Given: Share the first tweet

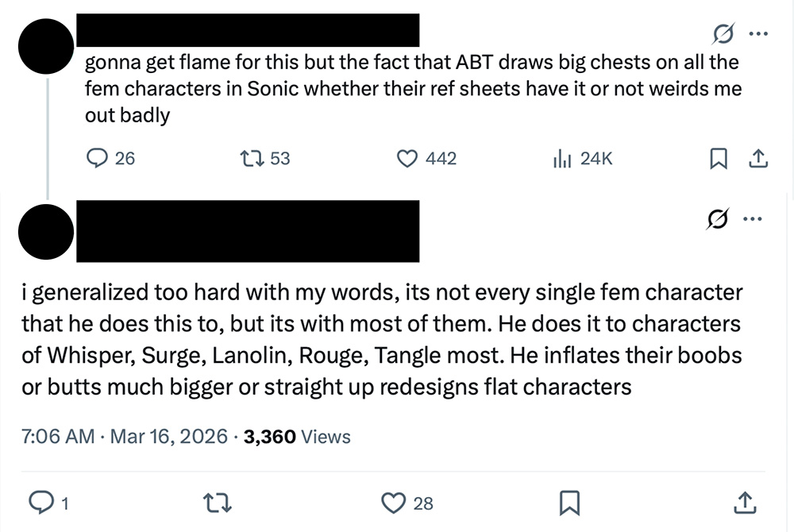Looking at the screenshot, I should pos(758,159).
